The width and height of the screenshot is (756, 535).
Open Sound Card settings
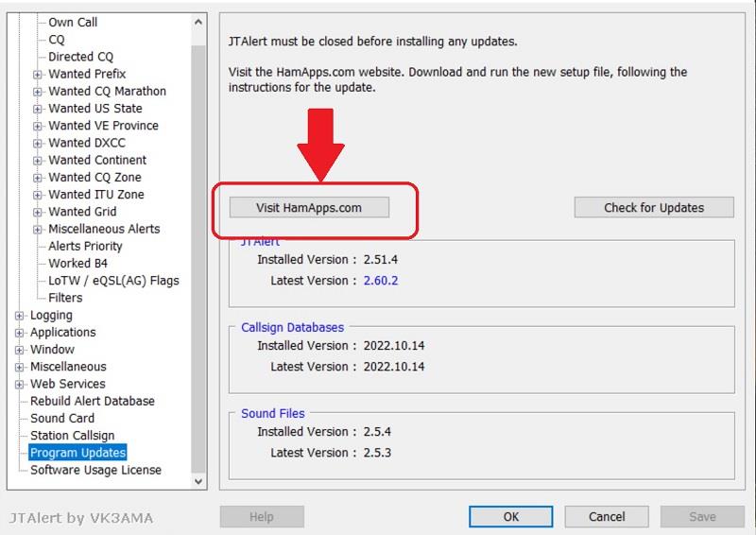pyautogui.click(x=62, y=418)
